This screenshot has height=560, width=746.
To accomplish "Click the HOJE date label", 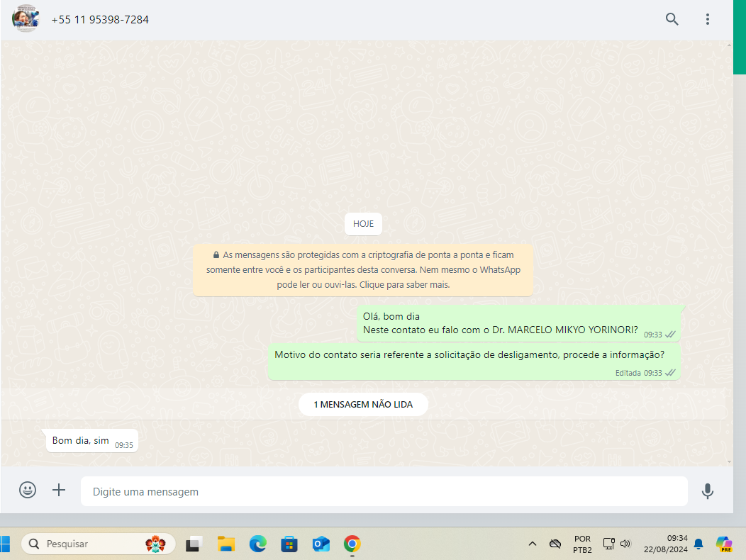I will click(x=363, y=223).
